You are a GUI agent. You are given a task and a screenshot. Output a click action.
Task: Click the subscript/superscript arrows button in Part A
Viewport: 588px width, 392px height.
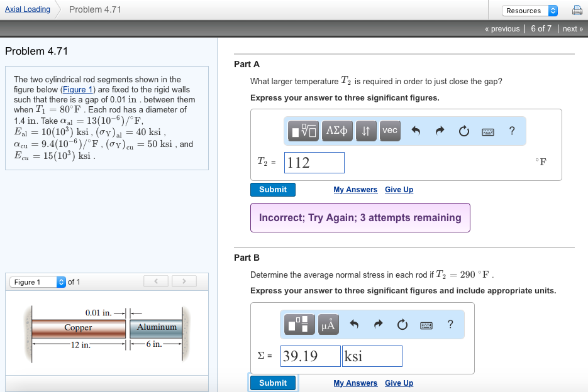click(366, 131)
